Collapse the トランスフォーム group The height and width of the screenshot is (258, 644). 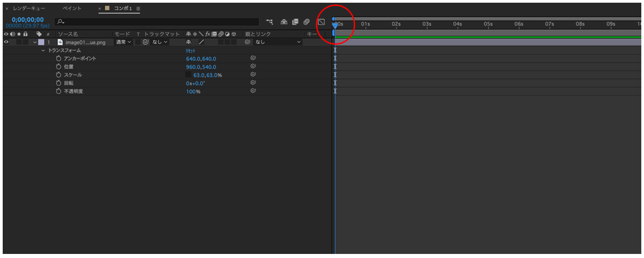pos(43,50)
